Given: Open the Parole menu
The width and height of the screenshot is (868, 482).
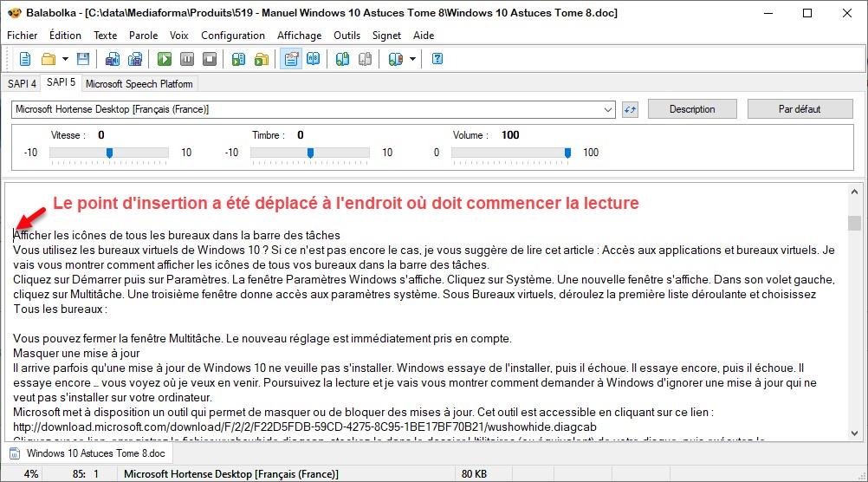Looking at the screenshot, I should [143, 36].
